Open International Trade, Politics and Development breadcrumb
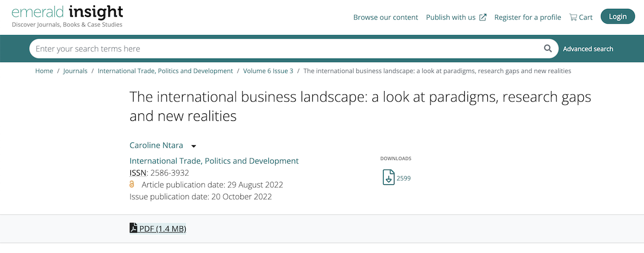The height and width of the screenshot is (253, 644). (x=165, y=71)
